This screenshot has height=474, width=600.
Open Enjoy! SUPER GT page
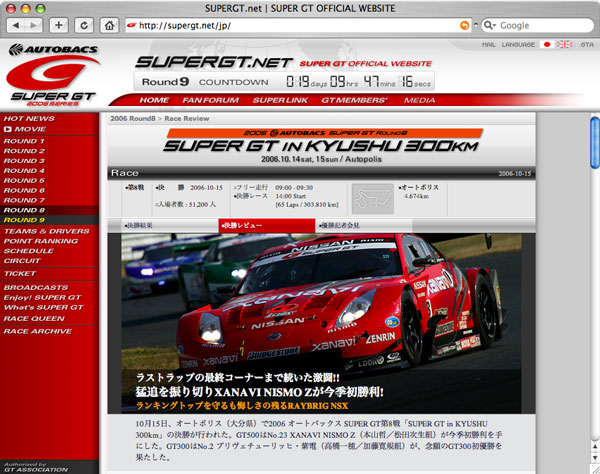(x=42, y=297)
